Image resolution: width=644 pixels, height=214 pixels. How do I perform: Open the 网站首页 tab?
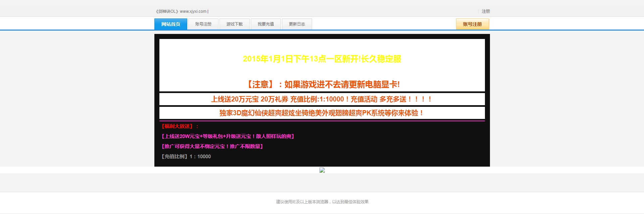pos(170,24)
